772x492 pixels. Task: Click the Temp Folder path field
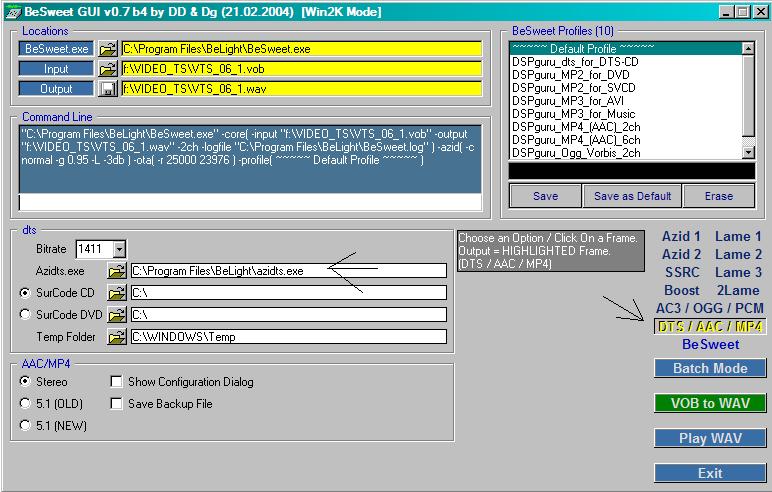click(289, 336)
